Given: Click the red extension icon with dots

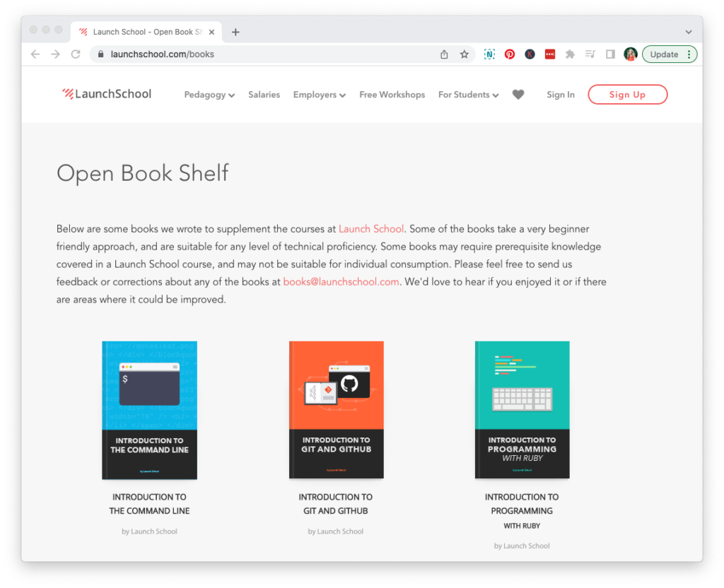Looking at the screenshot, I should (550, 54).
